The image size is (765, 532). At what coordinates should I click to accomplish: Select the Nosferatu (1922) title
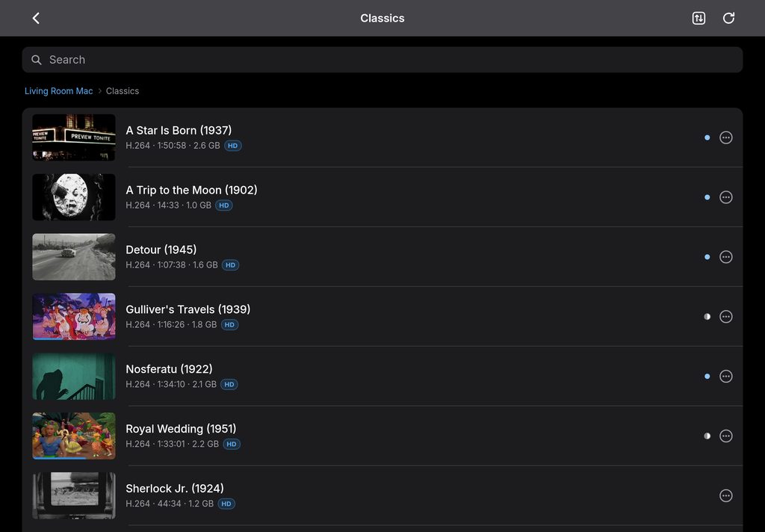[169, 369]
